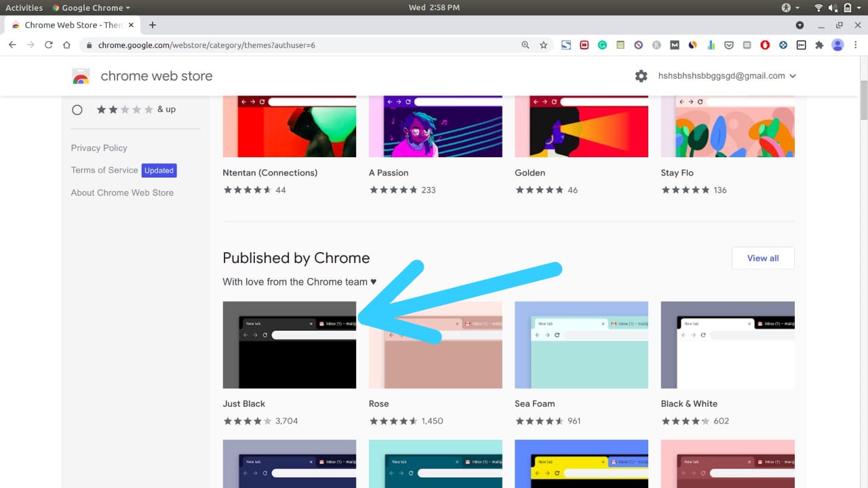Open a new tab with the plus button
868x488 pixels.
coord(153,25)
